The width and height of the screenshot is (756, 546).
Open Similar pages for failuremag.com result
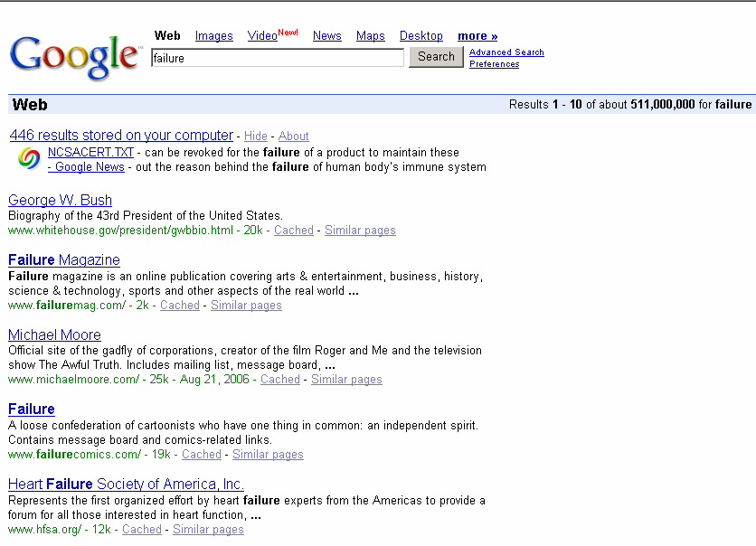[246, 305]
